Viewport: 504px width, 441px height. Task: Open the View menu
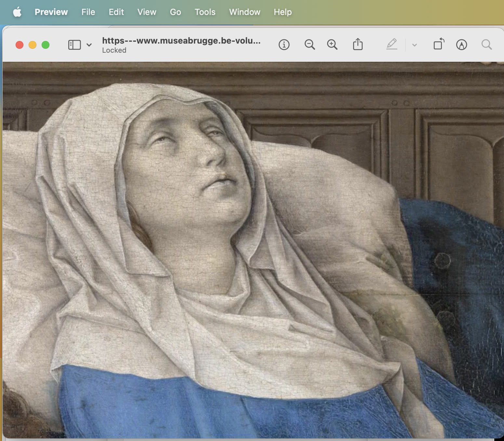pyautogui.click(x=147, y=12)
